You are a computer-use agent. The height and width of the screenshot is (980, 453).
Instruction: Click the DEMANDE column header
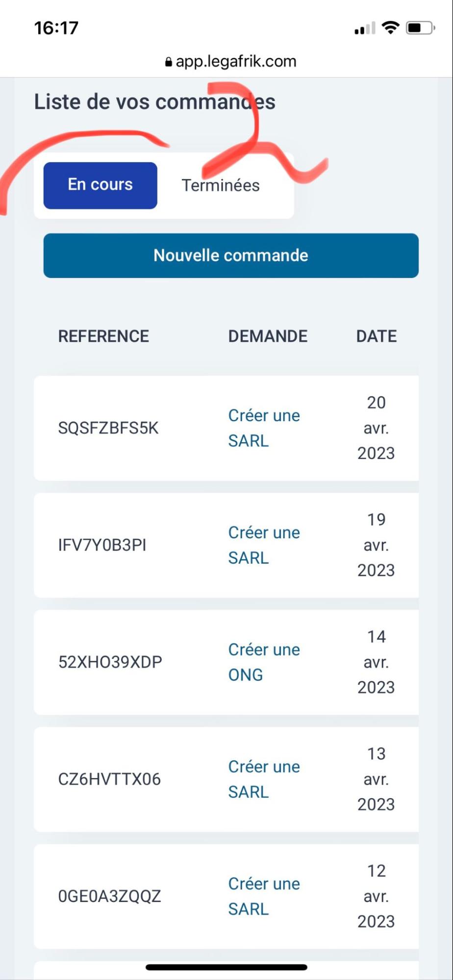click(x=268, y=336)
